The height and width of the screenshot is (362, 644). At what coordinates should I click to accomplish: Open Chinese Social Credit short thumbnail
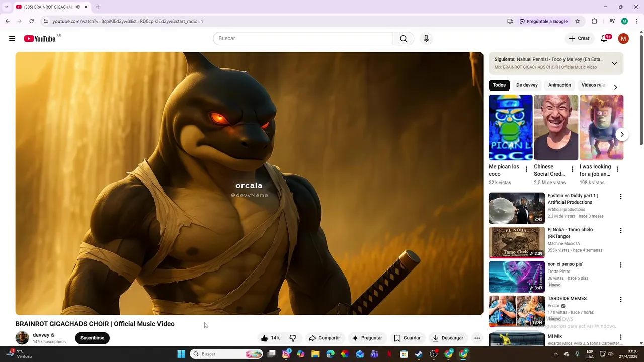pos(556,127)
